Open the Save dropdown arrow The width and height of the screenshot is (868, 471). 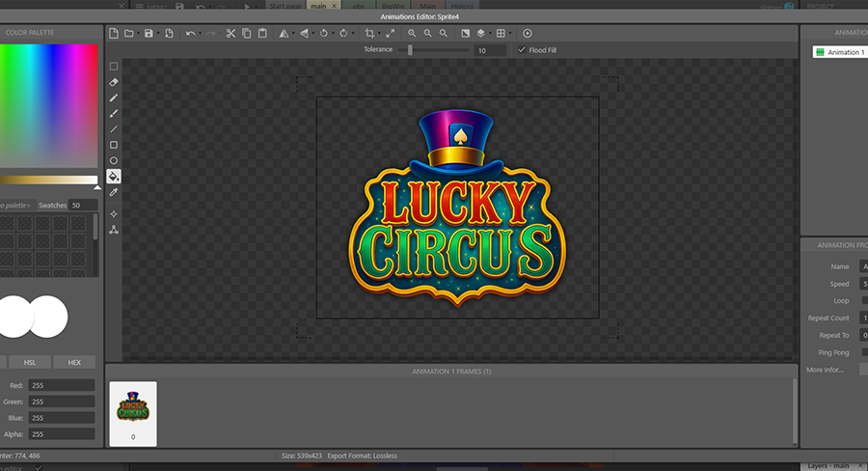[158, 34]
